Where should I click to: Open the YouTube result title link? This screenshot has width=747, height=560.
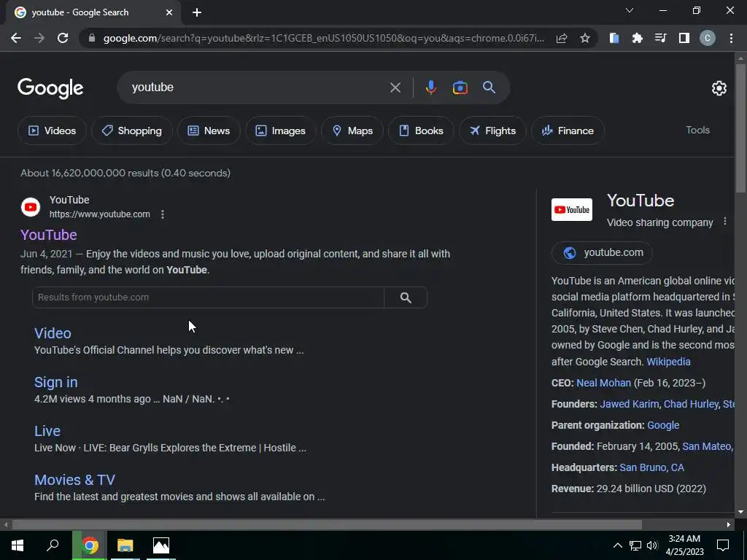[x=49, y=235]
